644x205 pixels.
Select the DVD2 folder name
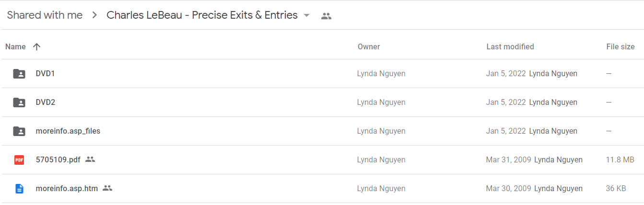pos(46,102)
